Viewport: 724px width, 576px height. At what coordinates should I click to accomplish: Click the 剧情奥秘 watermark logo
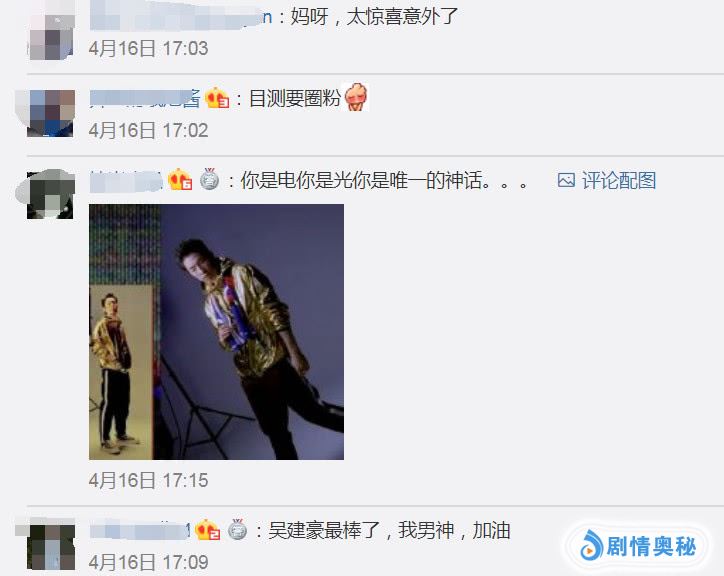[x=638, y=547]
